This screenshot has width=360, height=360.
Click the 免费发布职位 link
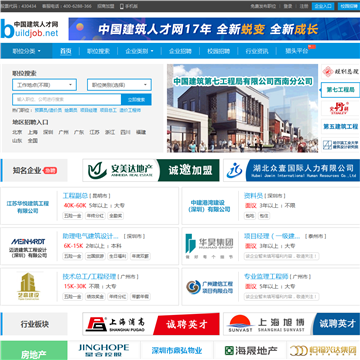click(263, 6)
